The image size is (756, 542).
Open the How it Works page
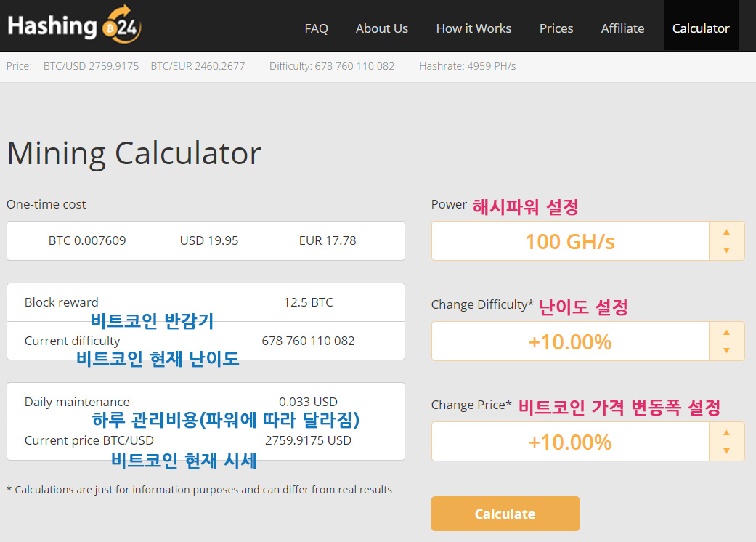coord(473,28)
